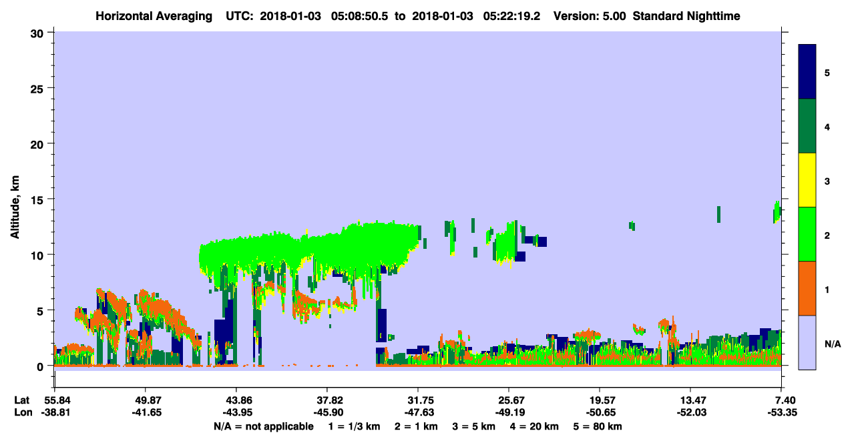Click longitude value '-52.03'
The height and width of the screenshot is (445, 868).
(690, 413)
